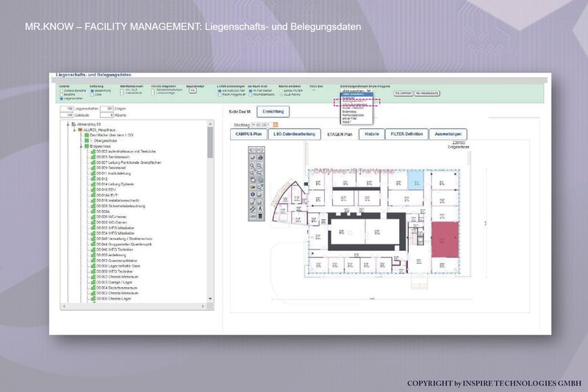This screenshot has width=588, height=392.
Task: Click the blue info icon in CAD toolbar
Action: pyautogui.click(x=253, y=195)
